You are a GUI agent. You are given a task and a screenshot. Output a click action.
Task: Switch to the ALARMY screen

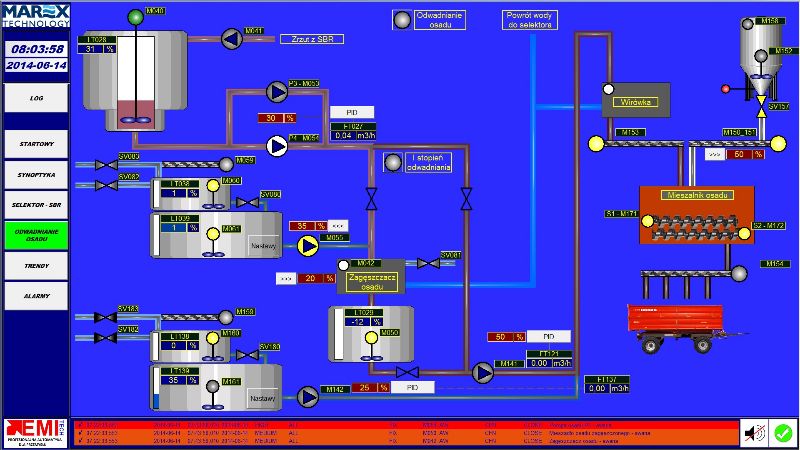pyautogui.click(x=36, y=296)
